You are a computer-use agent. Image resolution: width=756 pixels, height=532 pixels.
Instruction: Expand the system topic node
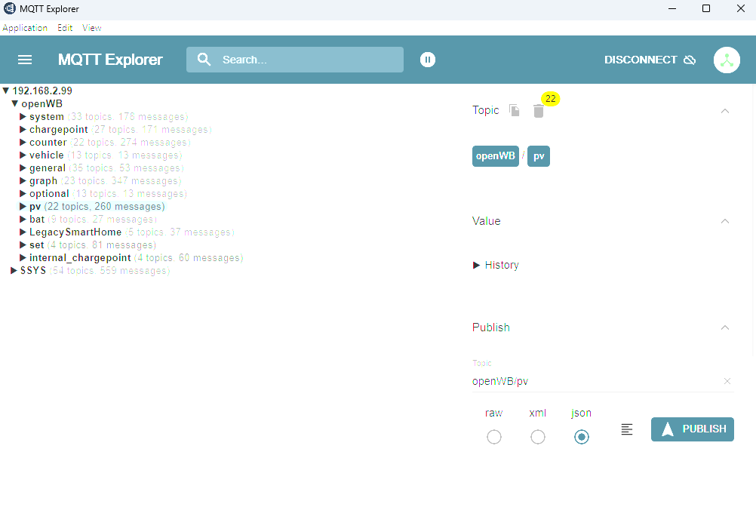23,117
